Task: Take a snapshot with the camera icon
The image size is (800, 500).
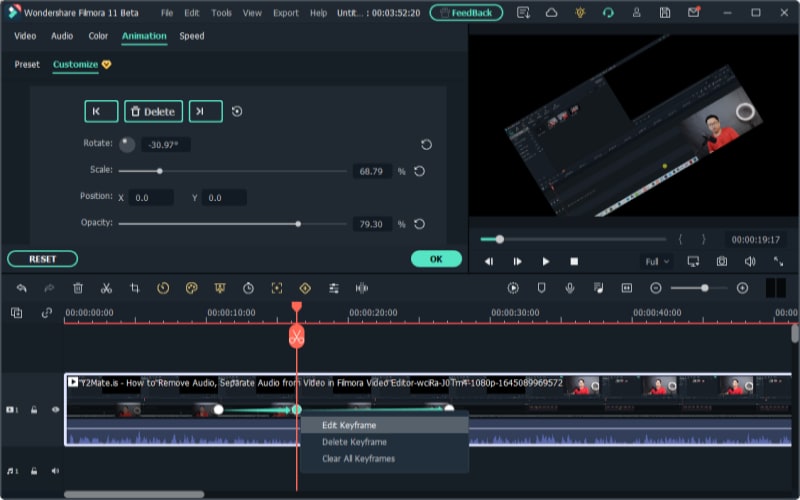Action: coord(721,261)
